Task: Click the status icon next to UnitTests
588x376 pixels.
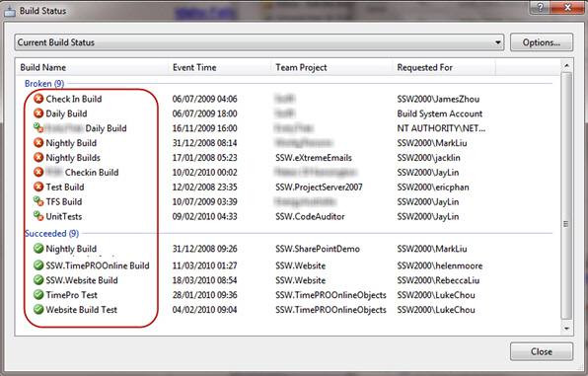Action: [38, 216]
